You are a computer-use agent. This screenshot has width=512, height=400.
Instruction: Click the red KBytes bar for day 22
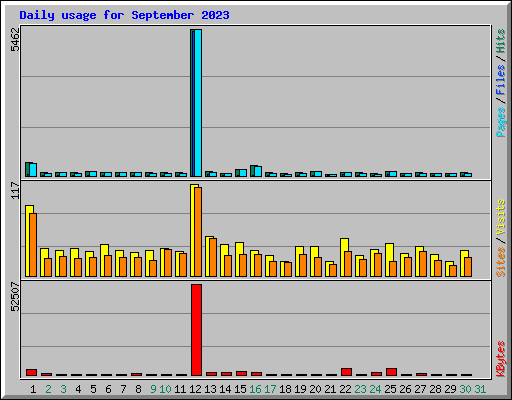click(x=346, y=372)
